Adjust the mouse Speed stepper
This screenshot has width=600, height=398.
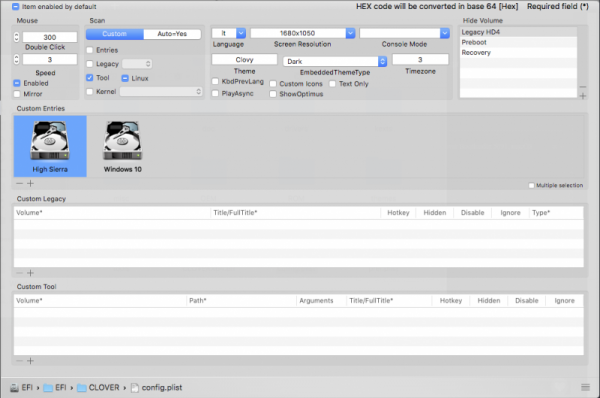[16, 59]
